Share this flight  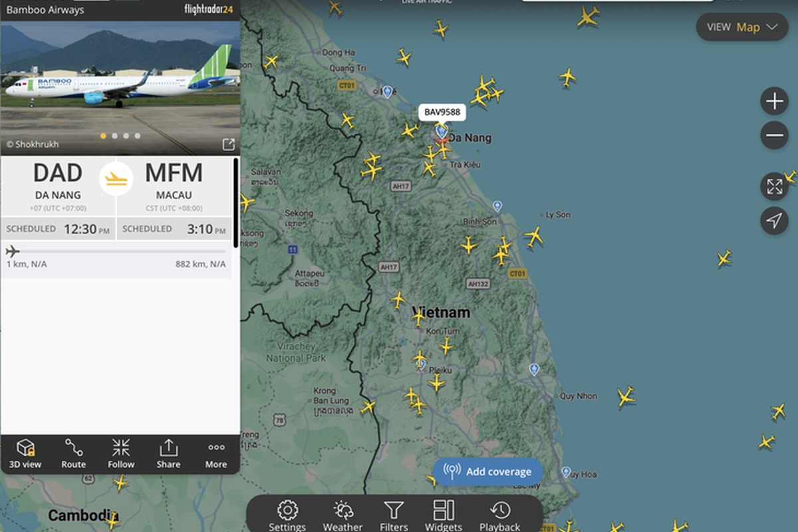click(x=168, y=454)
